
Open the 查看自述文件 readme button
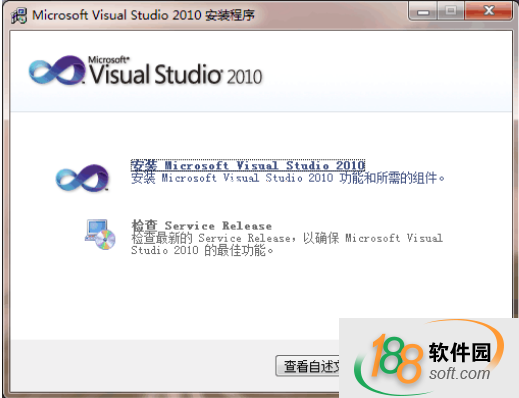[x=307, y=366]
